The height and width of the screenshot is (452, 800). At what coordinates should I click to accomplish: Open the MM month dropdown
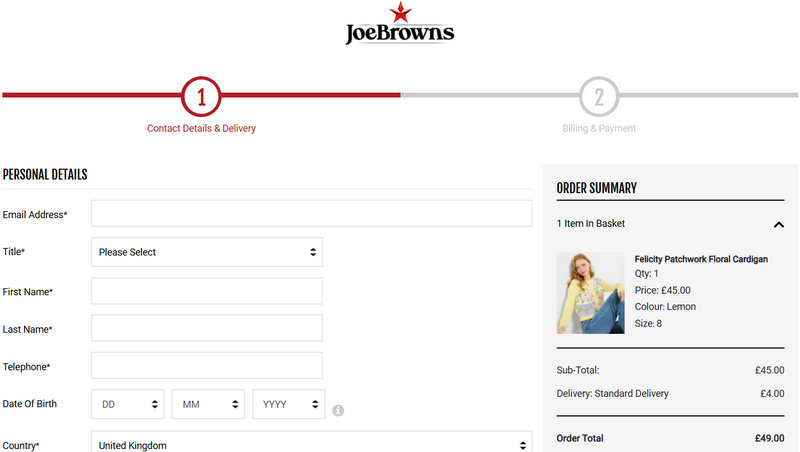point(208,404)
